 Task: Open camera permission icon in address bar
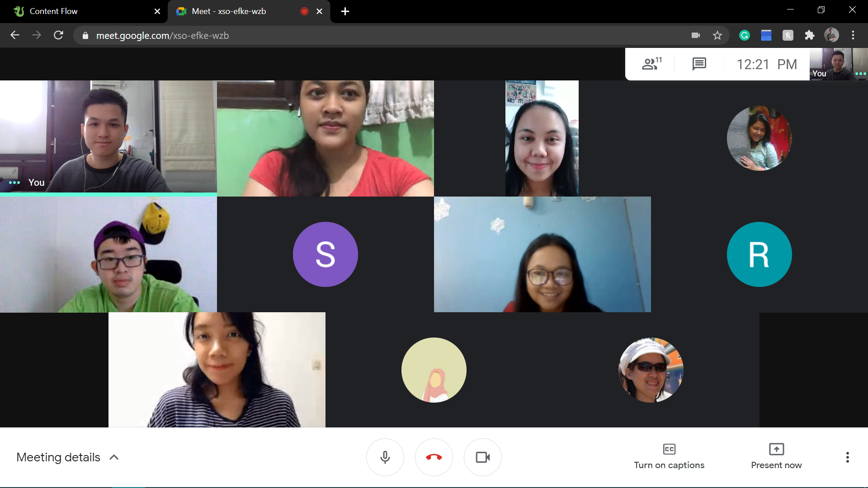tap(696, 35)
